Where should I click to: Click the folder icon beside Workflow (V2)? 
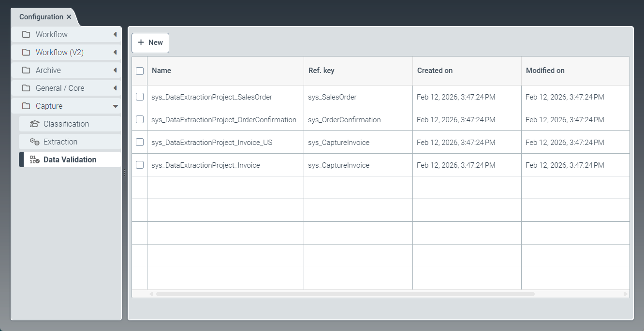coord(26,52)
